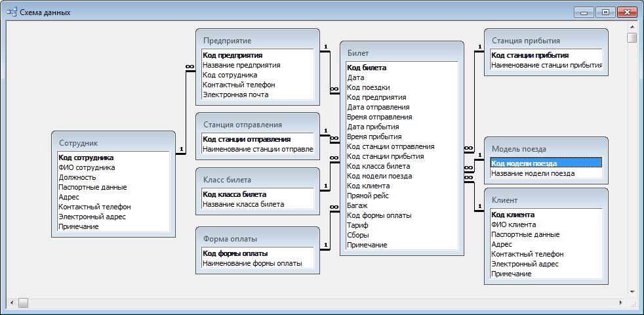Image resolution: width=644 pixels, height=315 pixels.
Task: Select Должность field in Сотрудник table
Action: 77,177
